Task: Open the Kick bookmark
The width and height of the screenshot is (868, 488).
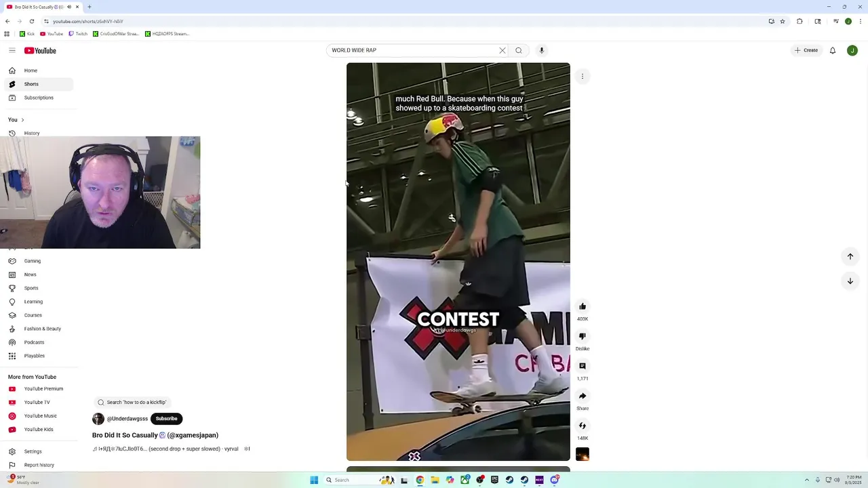Action: tap(27, 34)
